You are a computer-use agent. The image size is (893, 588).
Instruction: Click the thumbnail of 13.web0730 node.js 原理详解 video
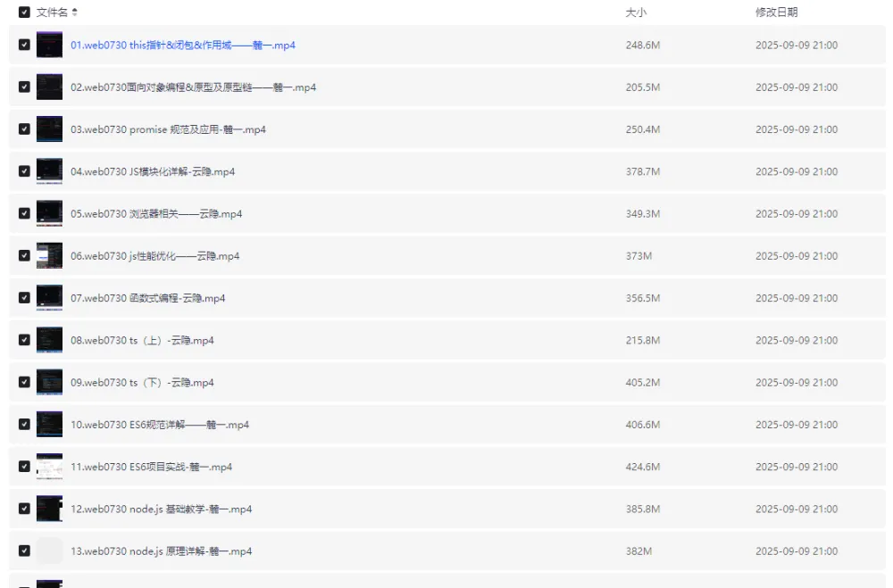(49, 551)
